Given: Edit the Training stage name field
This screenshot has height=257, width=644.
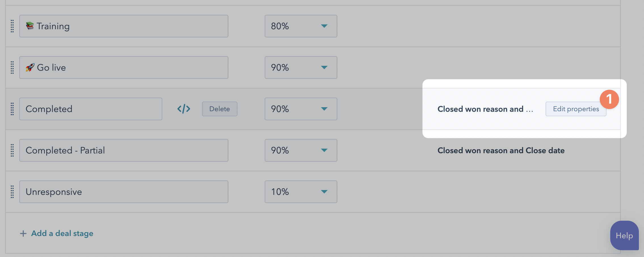Looking at the screenshot, I should click(x=124, y=26).
